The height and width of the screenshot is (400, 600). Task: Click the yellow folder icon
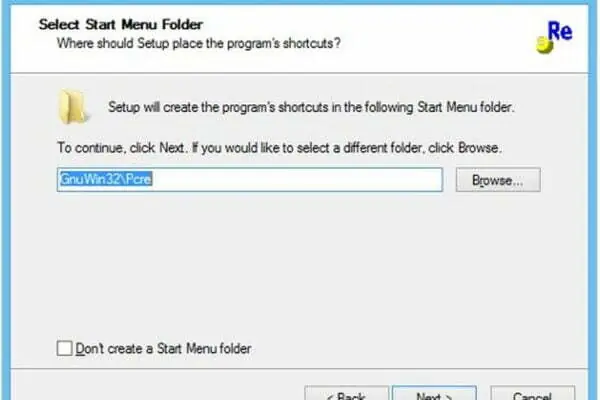pos(73,107)
